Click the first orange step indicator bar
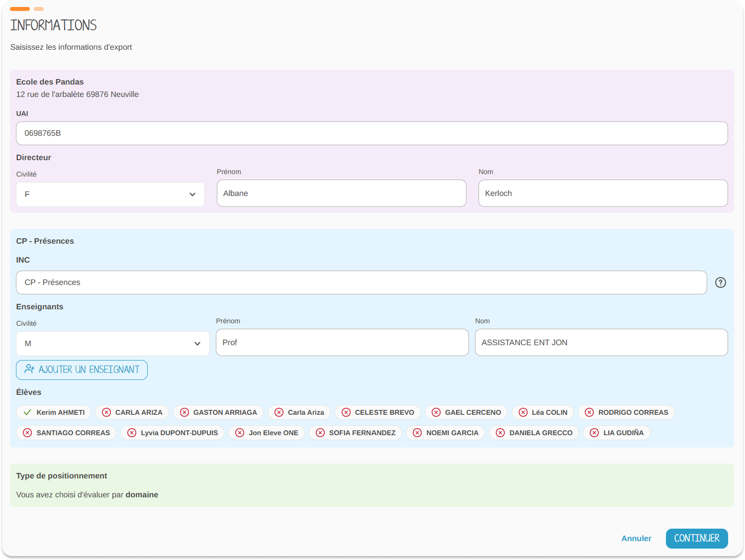Viewport: 745px width, 560px height. (x=20, y=9)
